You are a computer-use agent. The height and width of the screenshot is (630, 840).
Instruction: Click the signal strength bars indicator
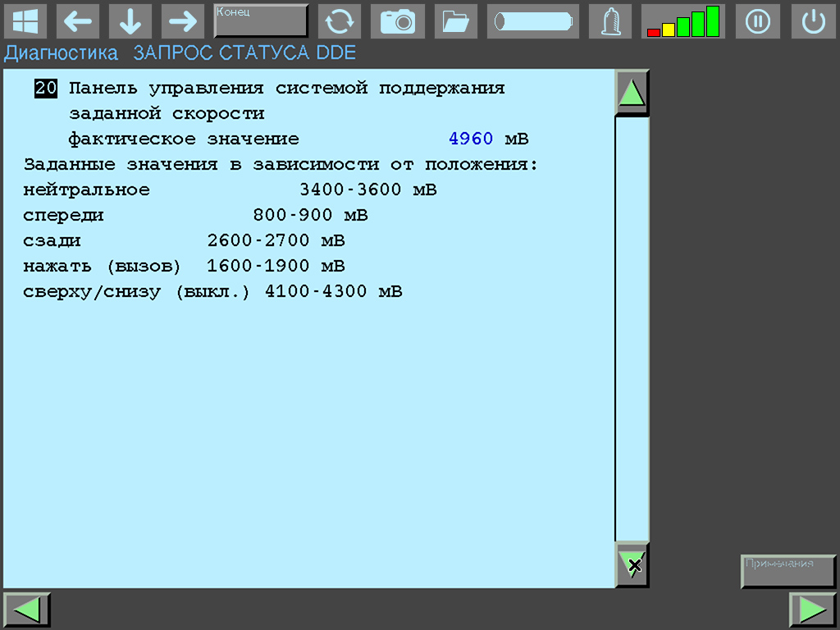(x=682, y=21)
